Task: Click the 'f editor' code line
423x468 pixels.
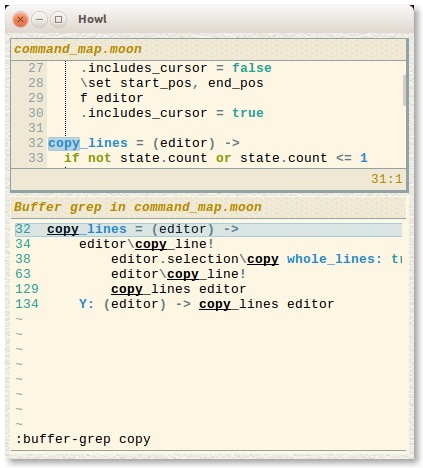Action: (x=112, y=98)
